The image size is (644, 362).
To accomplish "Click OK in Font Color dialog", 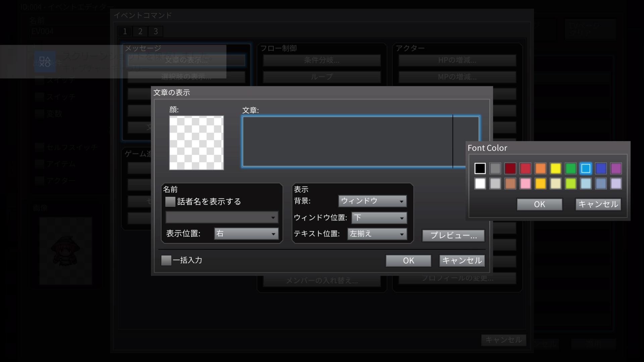I will (x=539, y=204).
